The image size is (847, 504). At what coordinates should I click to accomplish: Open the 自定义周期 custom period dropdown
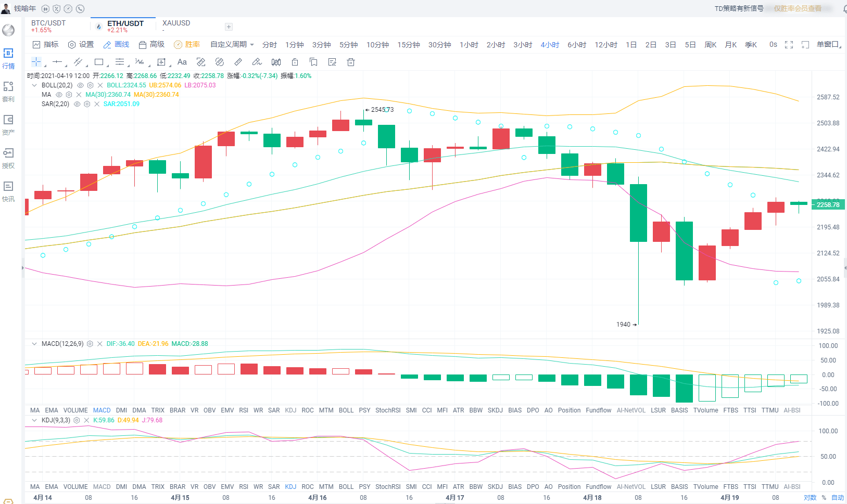point(232,45)
